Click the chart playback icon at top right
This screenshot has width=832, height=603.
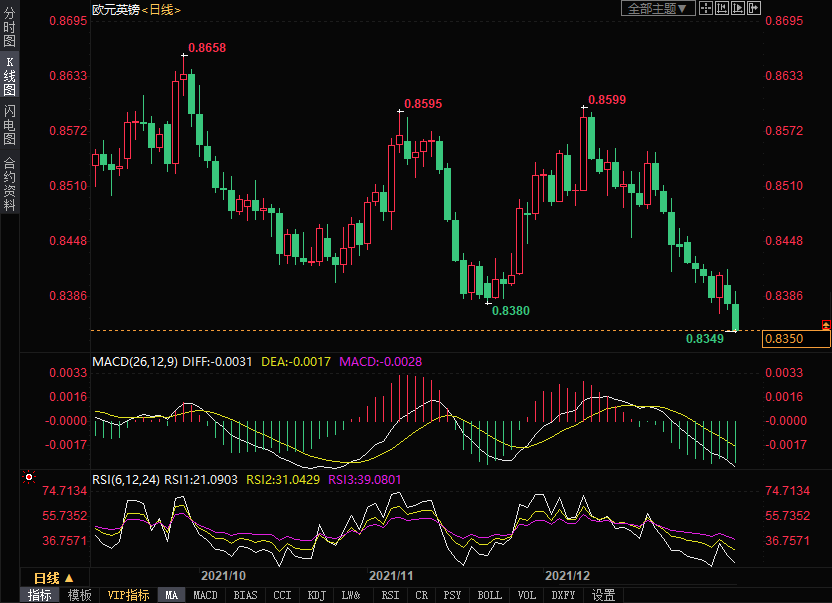point(737,8)
